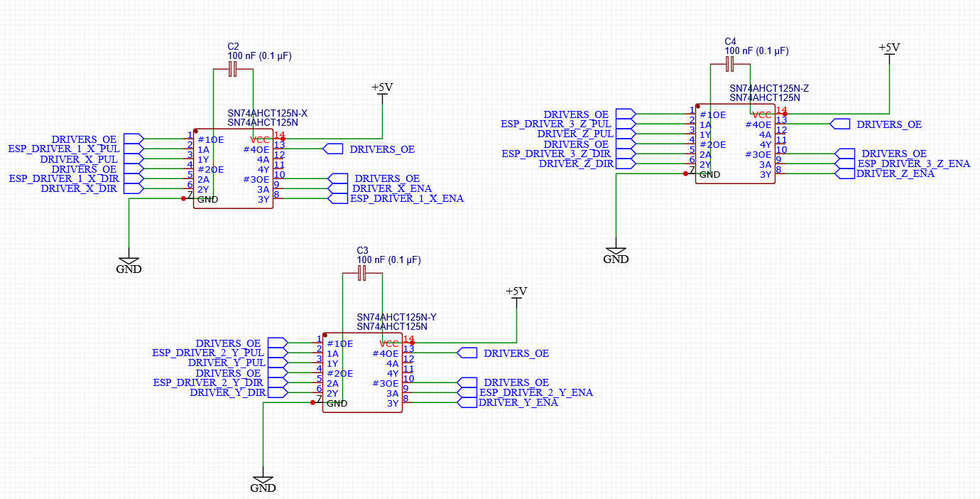Select the SN74AHCT125N-Z IC body

pyautogui.click(x=735, y=144)
